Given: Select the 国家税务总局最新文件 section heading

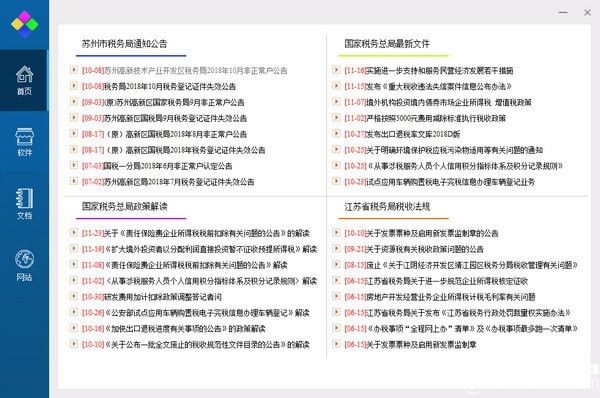Looking at the screenshot, I should tap(387, 44).
